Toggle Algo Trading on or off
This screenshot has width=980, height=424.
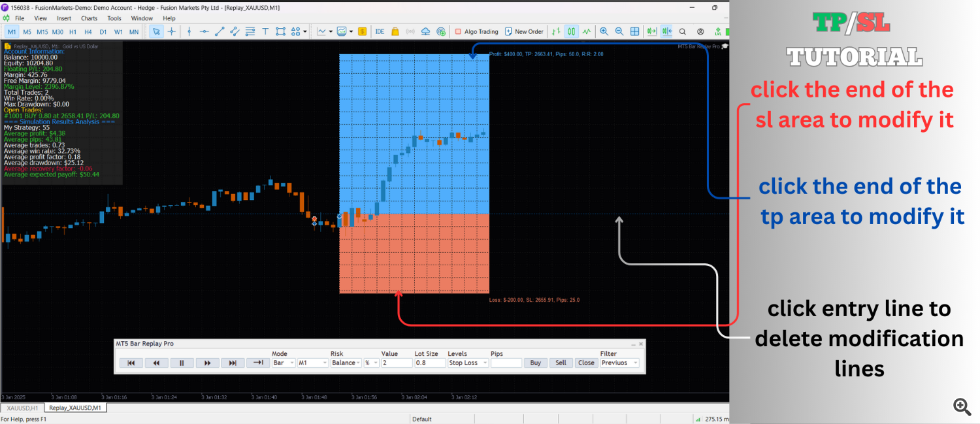[x=476, y=31]
